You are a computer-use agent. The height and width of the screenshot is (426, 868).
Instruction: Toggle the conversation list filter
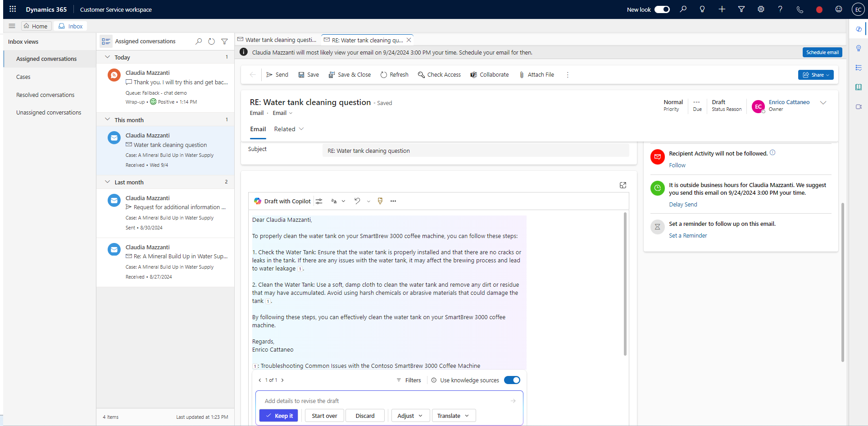[x=225, y=41]
